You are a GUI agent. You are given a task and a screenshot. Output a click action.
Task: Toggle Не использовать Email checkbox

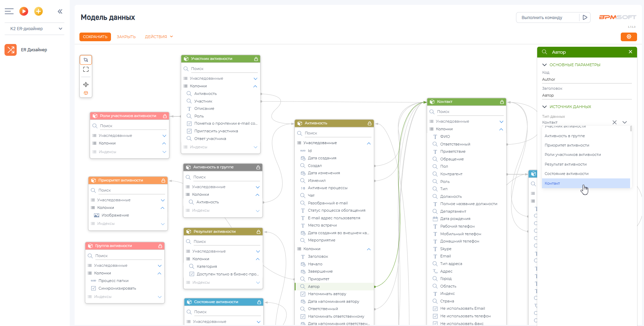point(435,309)
